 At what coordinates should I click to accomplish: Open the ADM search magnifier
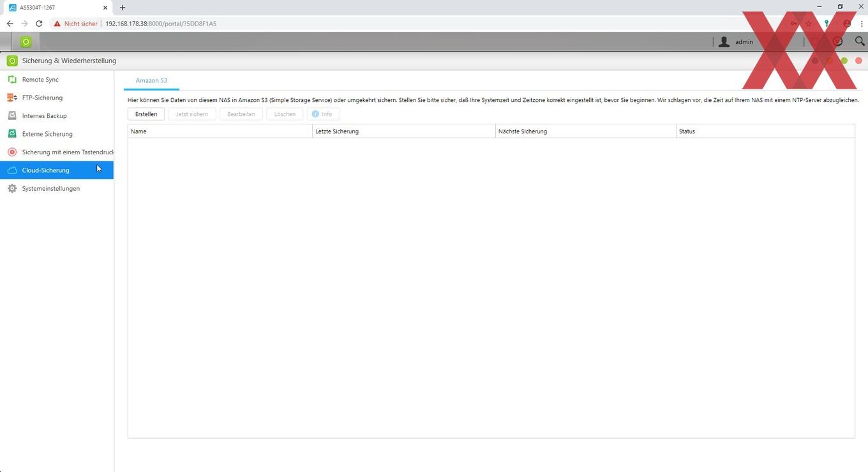click(859, 41)
